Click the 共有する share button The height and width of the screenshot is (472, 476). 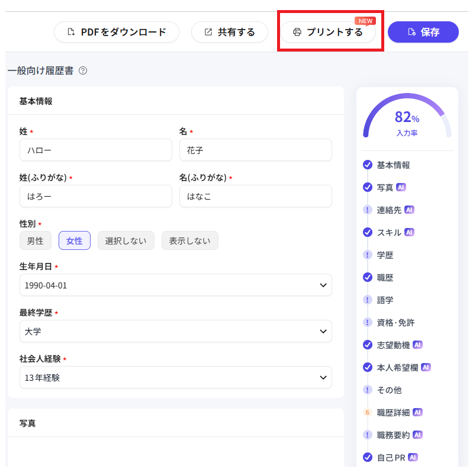coord(230,32)
